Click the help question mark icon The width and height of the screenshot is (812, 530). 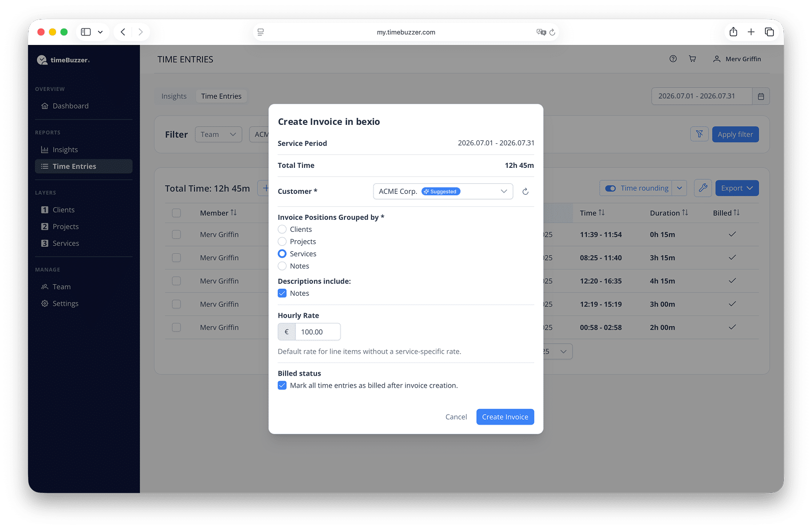pos(673,59)
